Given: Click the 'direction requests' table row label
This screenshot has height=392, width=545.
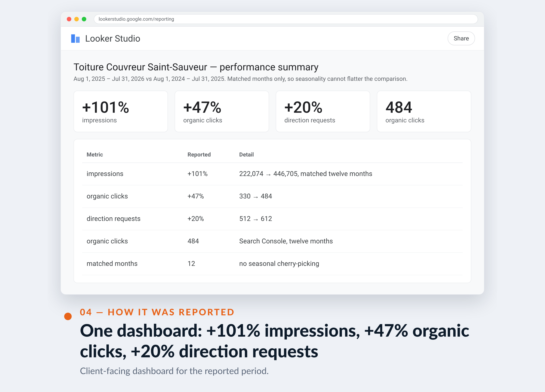Looking at the screenshot, I should click(x=113, y=219).
